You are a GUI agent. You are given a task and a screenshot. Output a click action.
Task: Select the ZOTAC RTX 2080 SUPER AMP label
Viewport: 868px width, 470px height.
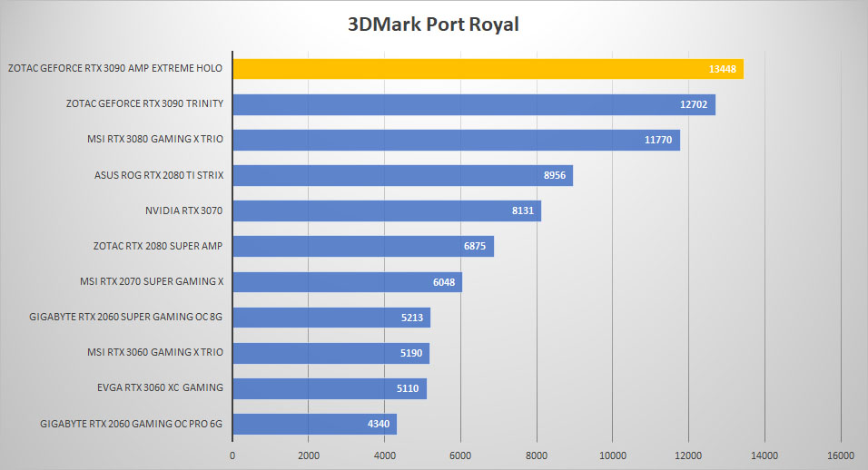(158, 246)
